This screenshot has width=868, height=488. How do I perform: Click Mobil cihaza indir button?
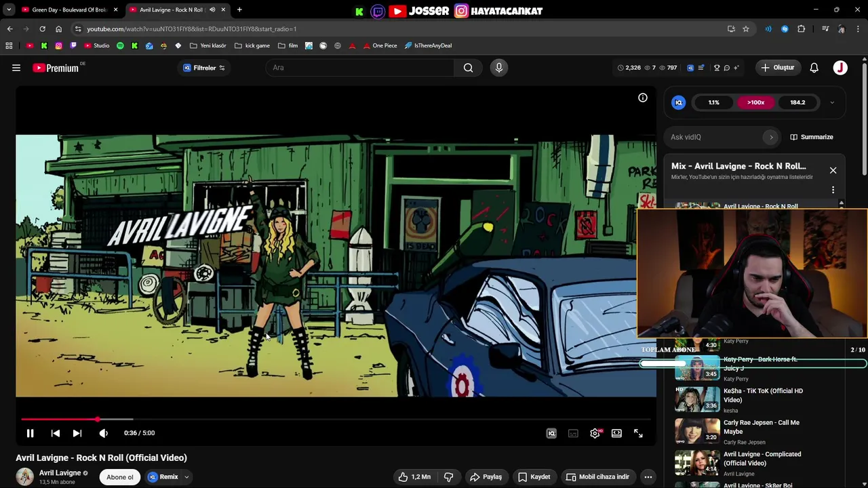(x=597, y=477)
